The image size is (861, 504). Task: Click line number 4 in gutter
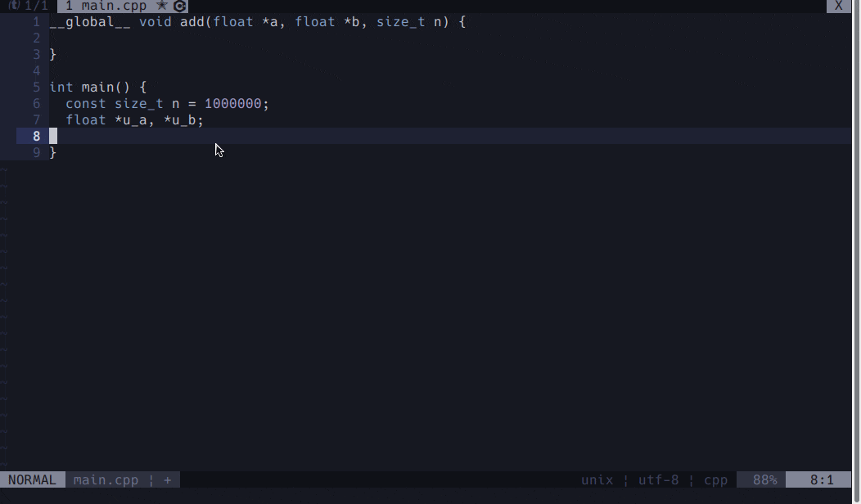point(36,71)
